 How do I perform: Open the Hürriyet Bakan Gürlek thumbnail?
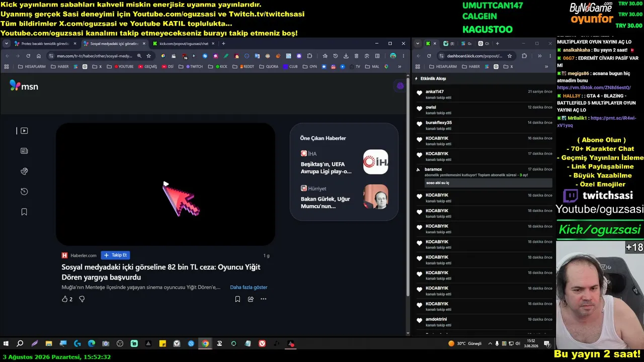[376, 197]
